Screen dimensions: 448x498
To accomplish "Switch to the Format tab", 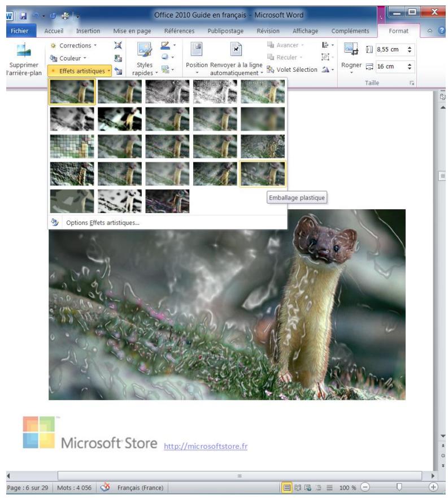I will tap(398, 31).
